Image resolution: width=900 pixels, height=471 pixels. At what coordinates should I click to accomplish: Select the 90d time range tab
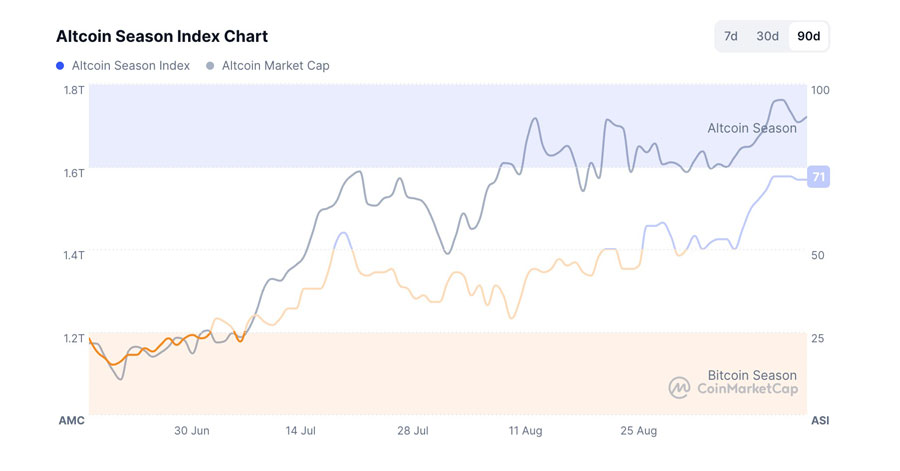[808, 37]
